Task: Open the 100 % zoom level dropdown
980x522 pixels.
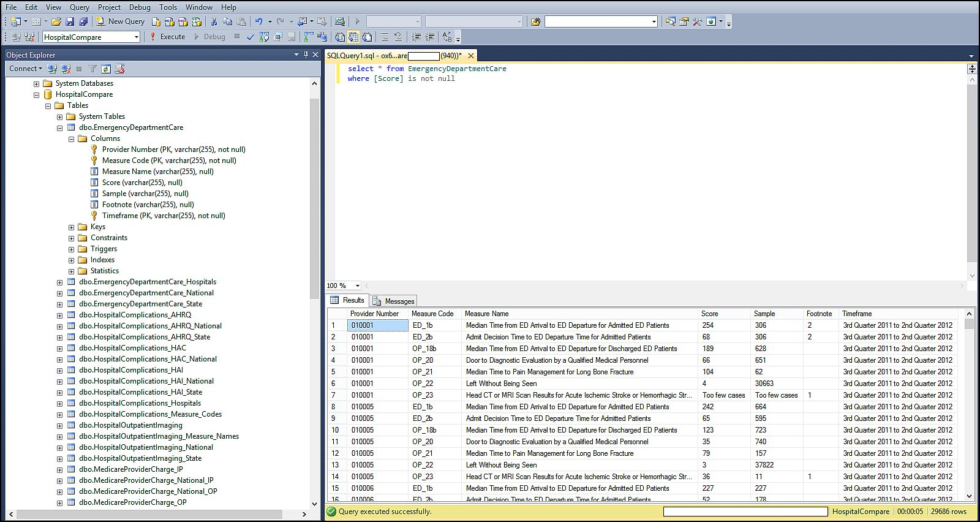Action: click(358, 286)
